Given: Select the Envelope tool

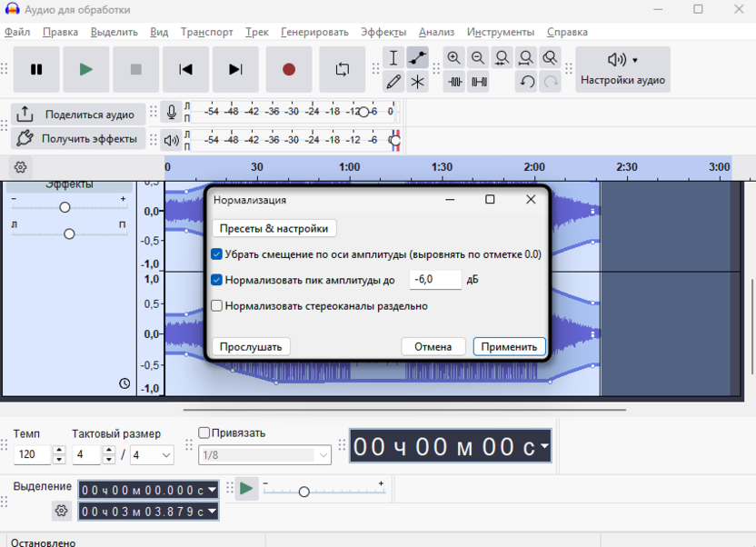Looking at the screenshot, I should pos(417,58).
